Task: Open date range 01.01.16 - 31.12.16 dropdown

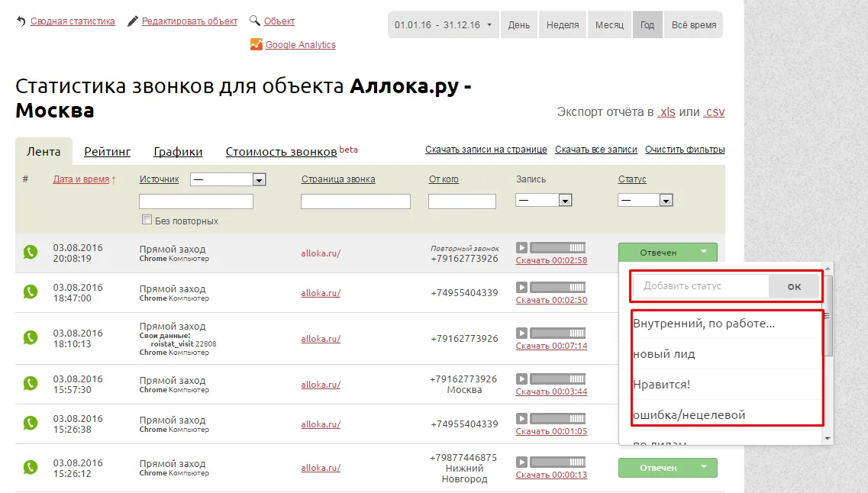Action: (444, 25)
